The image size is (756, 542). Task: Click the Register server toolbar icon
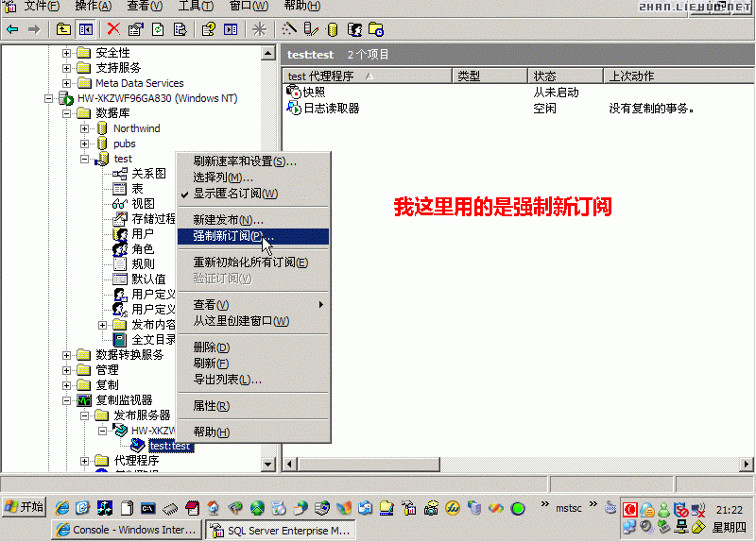point(311,30)
